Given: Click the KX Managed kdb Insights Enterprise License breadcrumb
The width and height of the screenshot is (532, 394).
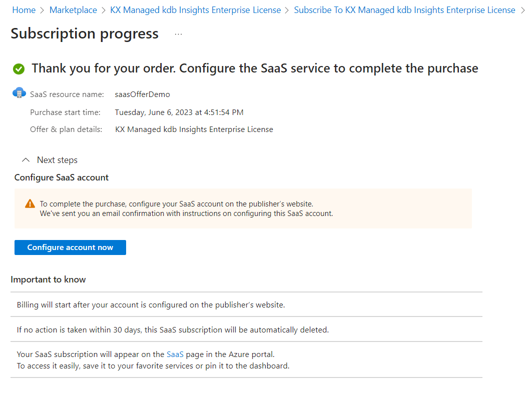Looking at the screenshot, I should pyautogui.click(x=195, y=10).
